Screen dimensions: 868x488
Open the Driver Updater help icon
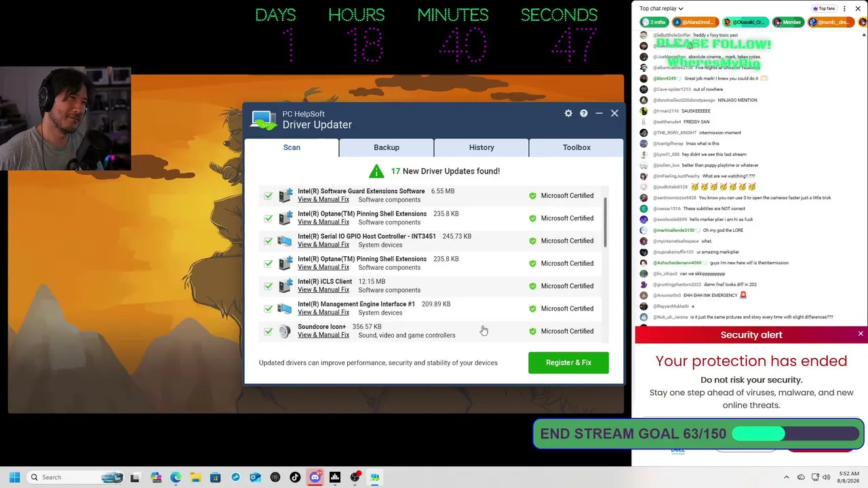click(x=584, y=113)
